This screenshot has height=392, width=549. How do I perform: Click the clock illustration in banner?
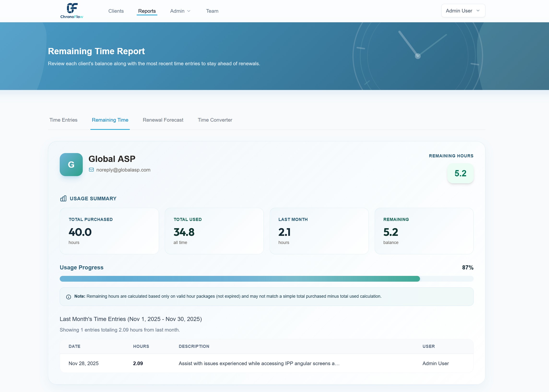[x=418, y=56]
